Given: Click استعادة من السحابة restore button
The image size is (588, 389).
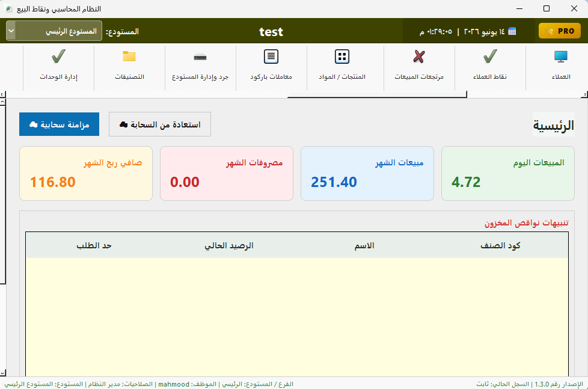Looking at the screenshot, I should pos(160,124).
